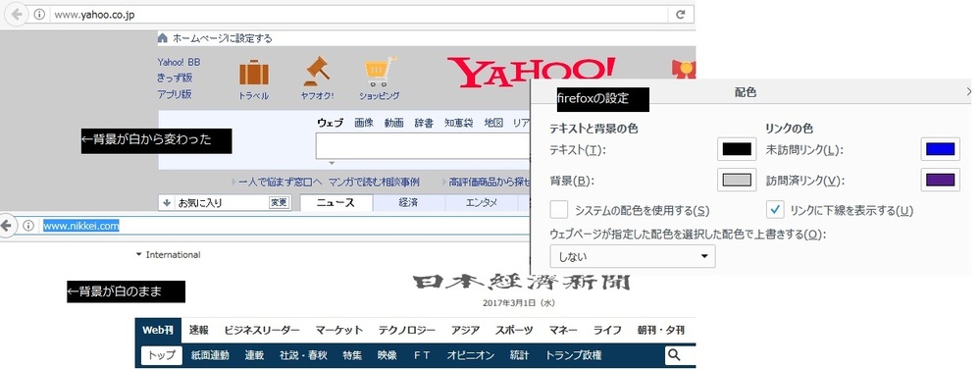Enable システムの配色を使用する checkbox
980x369 pixels.
pyautogui.click(x=559, y=209)
